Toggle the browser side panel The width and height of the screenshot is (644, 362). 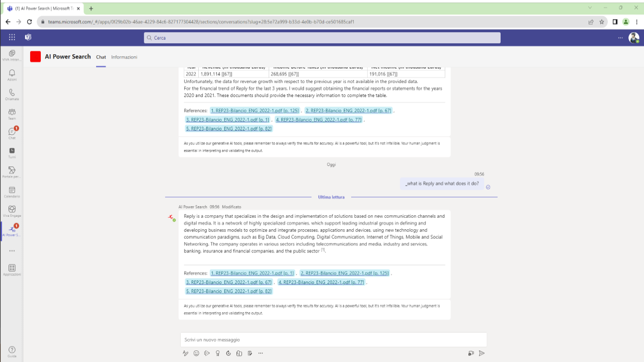(x=615, y=22)
